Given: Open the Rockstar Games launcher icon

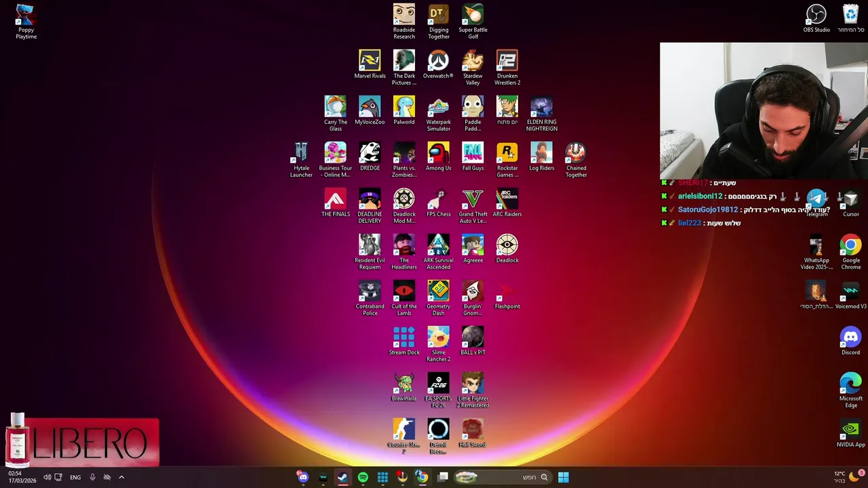Looking at the screenshot, I should click(x=507, y=160).
